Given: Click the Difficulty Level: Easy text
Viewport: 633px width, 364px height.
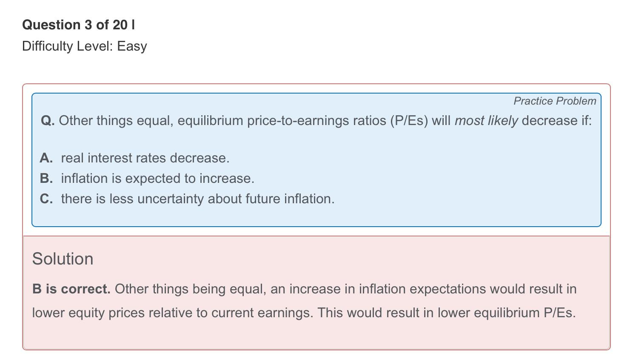Looking at the screenshot, I should pyautogui.click(x=85, y=46).
